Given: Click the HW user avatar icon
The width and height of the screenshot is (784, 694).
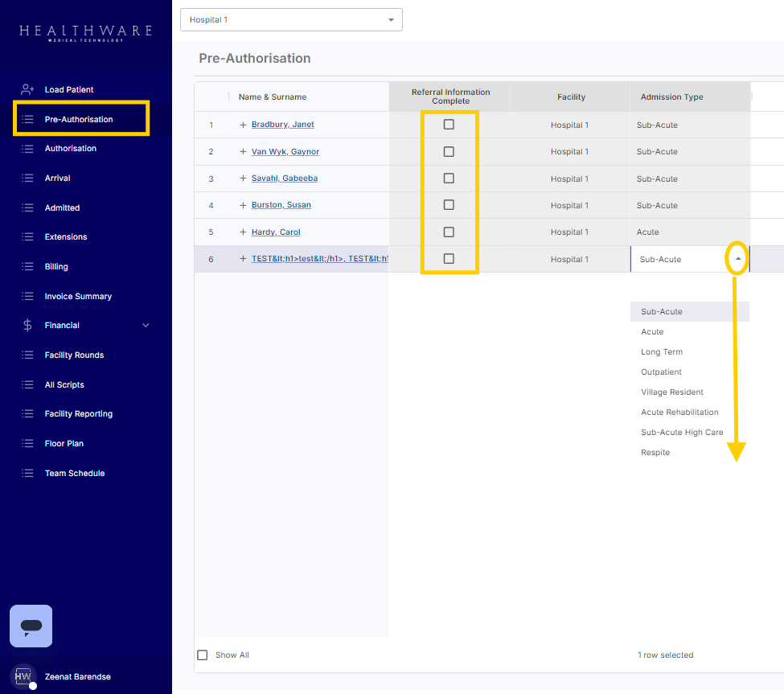Looking at the screenshot, I should [x=23, y=676].
